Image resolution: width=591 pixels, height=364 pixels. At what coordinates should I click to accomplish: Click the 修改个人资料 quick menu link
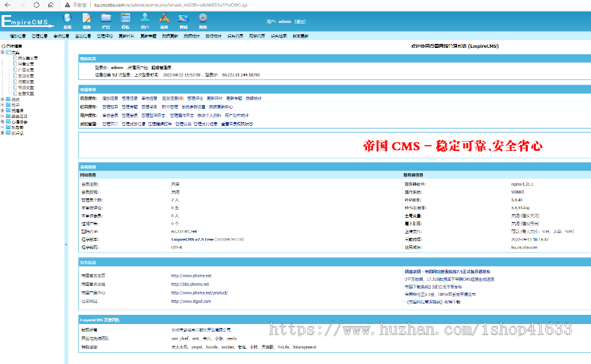209,115
